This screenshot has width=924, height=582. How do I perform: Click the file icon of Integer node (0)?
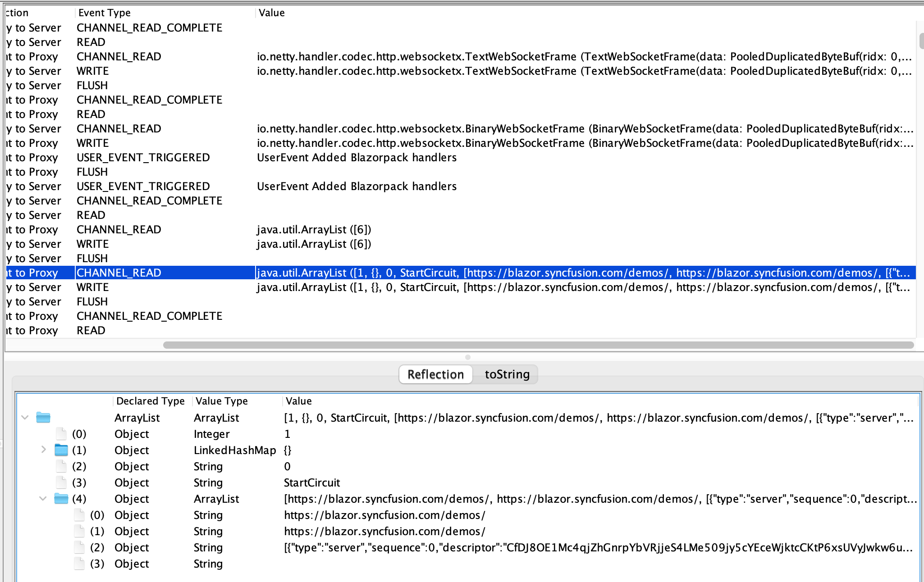point(61,434)
